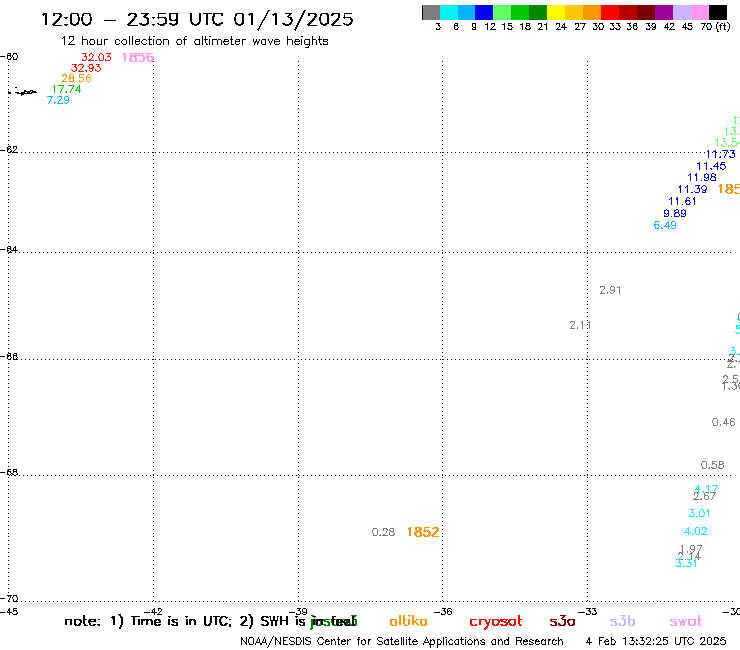Click the orange value 28.56
This screenshot has width=740, height=650.
tap(76, 78)
